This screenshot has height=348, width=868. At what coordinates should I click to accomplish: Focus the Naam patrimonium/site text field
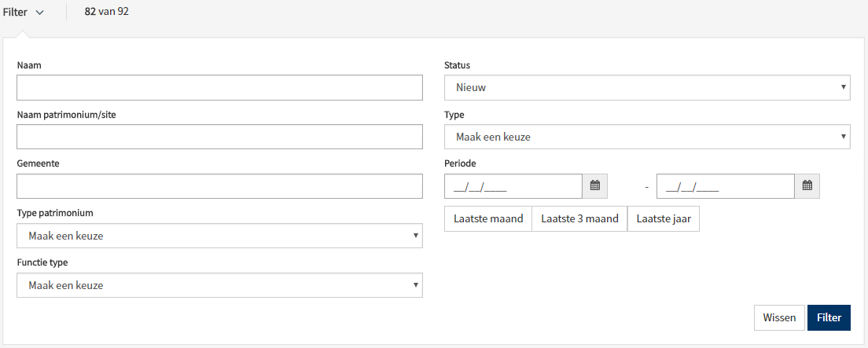pos(219,137)
